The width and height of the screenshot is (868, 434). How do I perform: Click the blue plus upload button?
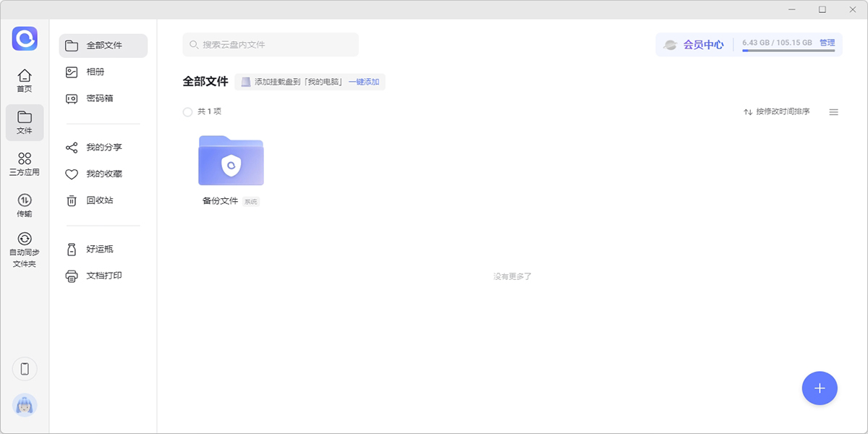click(x=820, y=388)
